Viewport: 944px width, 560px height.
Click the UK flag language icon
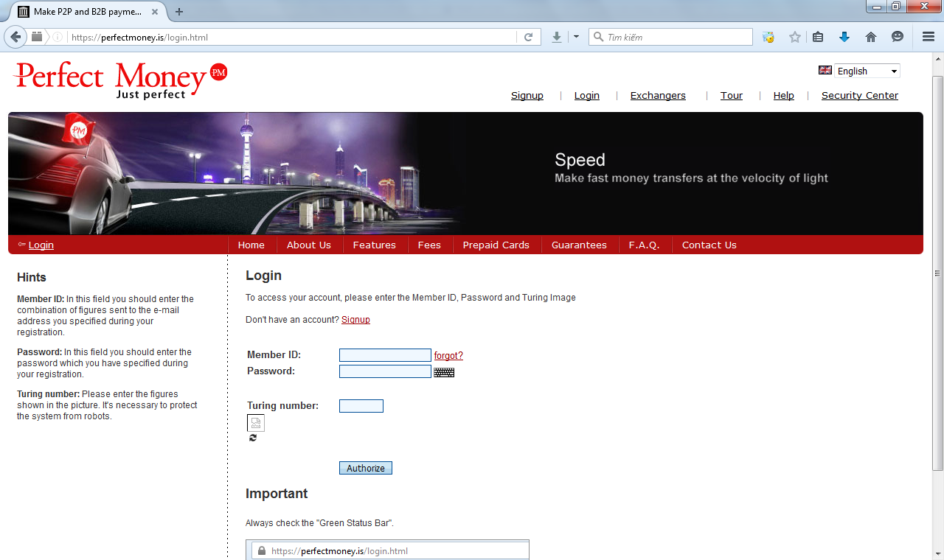[825, 71]
